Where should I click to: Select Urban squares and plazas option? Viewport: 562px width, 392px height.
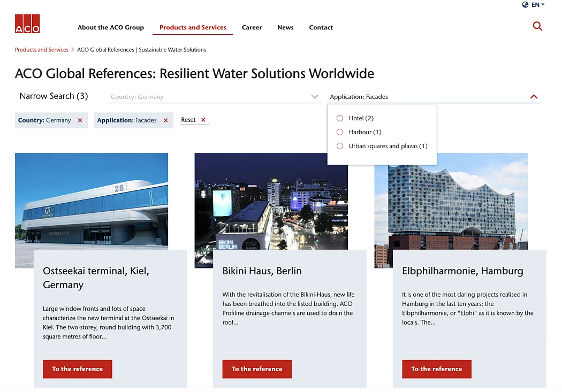click(340, 146)
